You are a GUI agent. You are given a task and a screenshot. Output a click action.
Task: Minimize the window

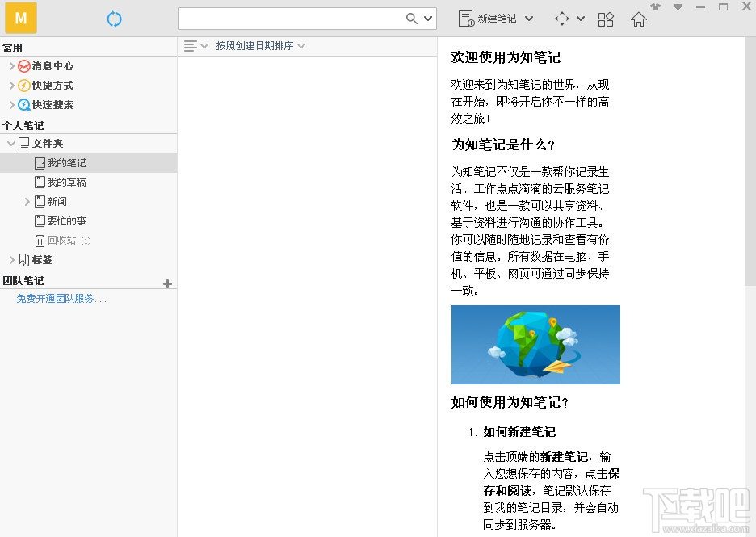click(700, 6)
